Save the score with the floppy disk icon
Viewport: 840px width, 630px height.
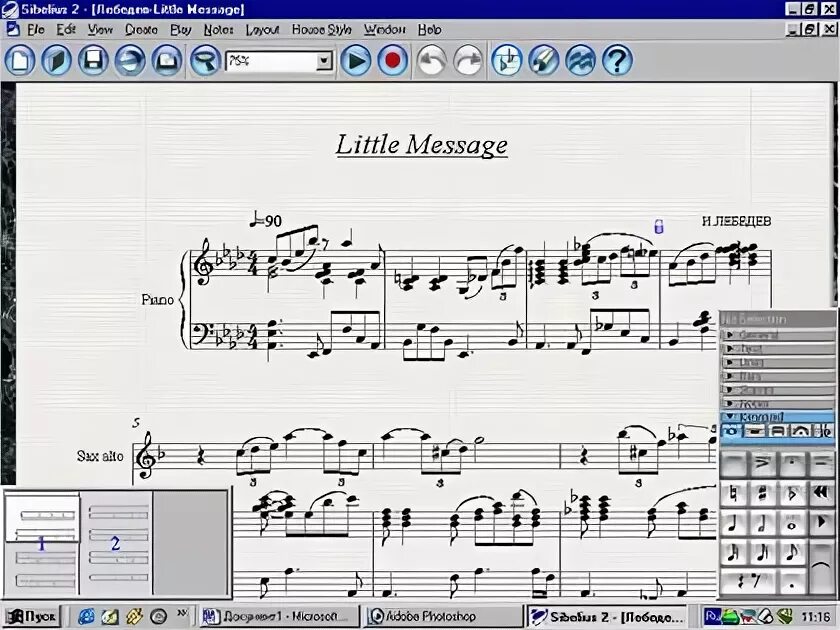point(93,60)
